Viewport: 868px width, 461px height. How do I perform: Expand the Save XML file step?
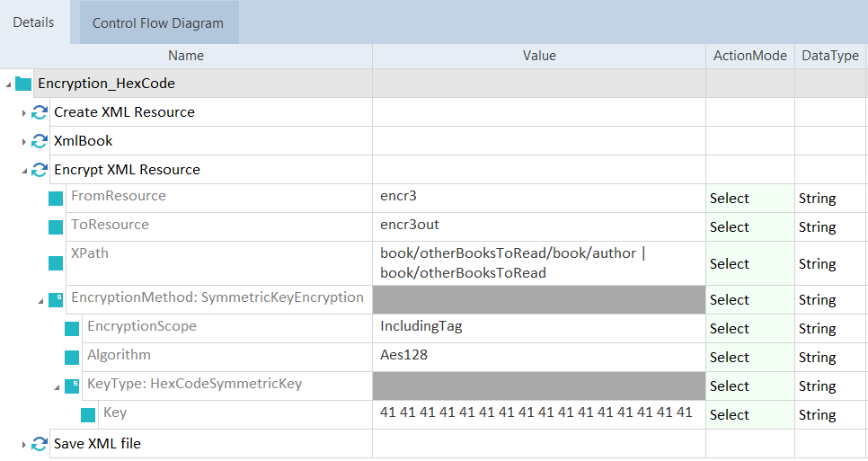click(x=24, y=444)
